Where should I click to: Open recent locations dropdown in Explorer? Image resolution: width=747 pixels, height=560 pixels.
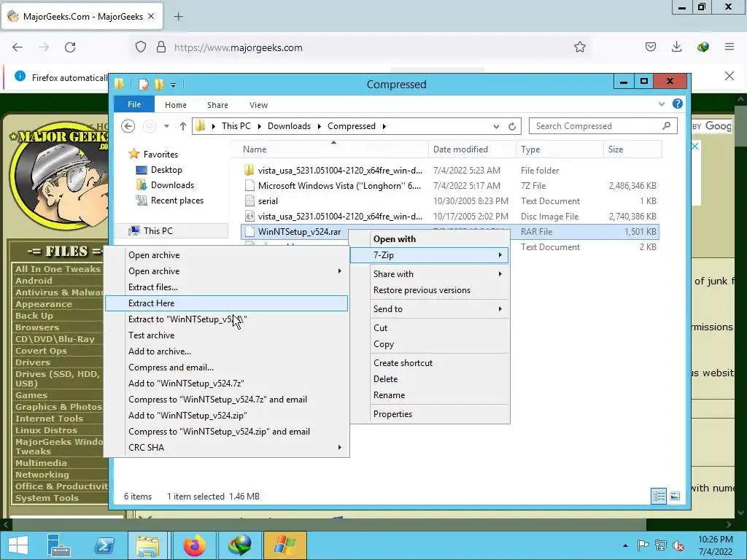point(166,126)
